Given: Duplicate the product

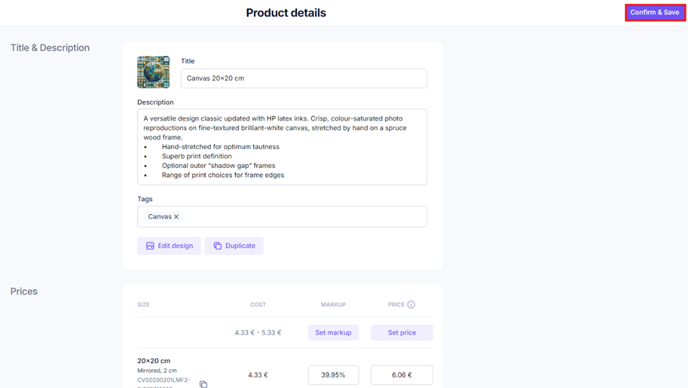Looking at the screenshot, I should pos(234,246).
